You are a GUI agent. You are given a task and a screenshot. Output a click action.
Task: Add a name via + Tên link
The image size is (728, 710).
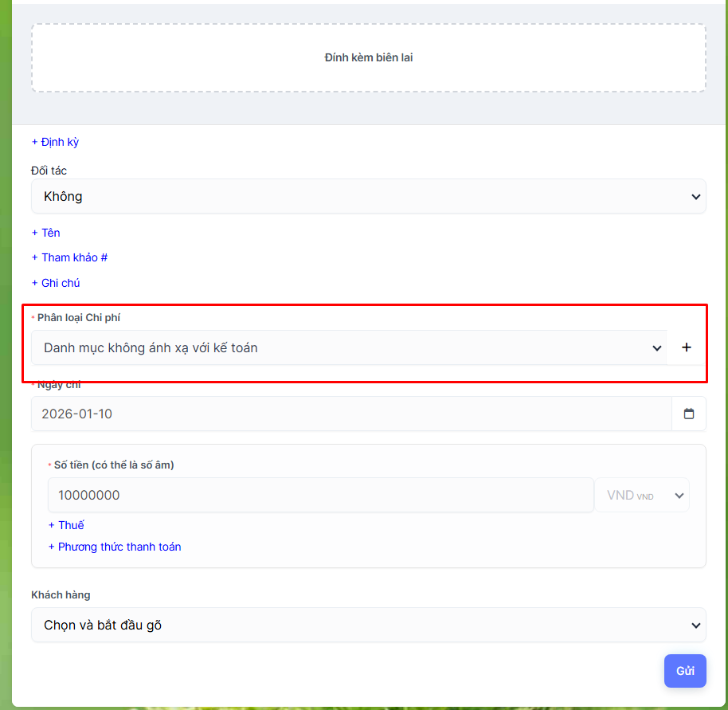click(46, 233)
